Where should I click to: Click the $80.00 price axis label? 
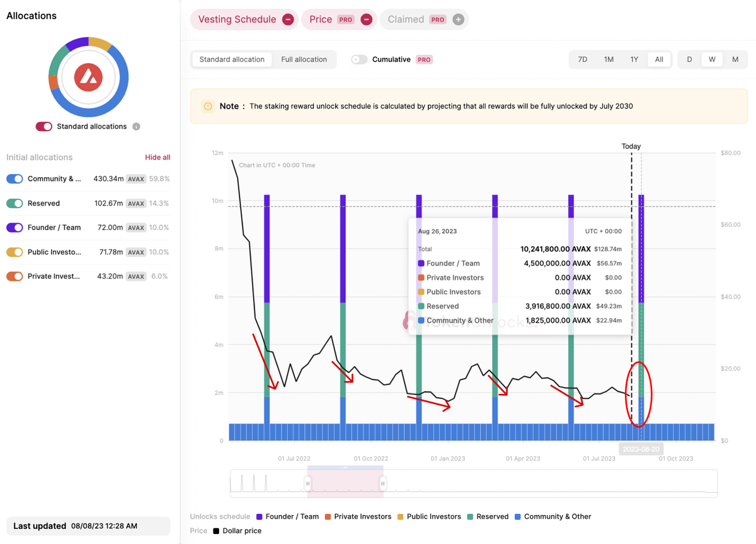(x=731, y=153)
